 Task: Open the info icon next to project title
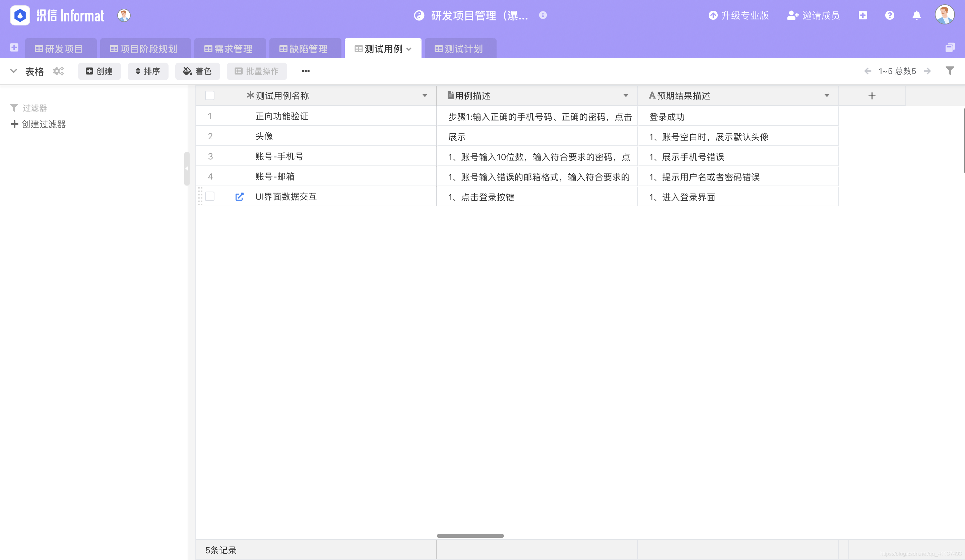[x=542, y=15]
